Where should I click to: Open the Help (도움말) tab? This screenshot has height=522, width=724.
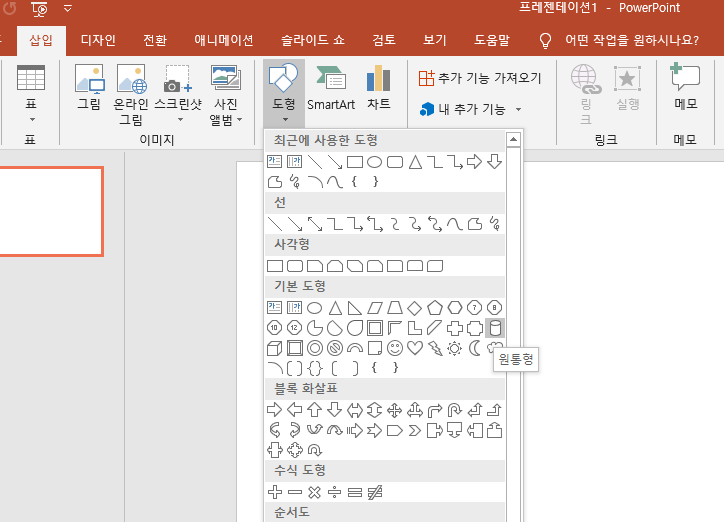point(492,40)
